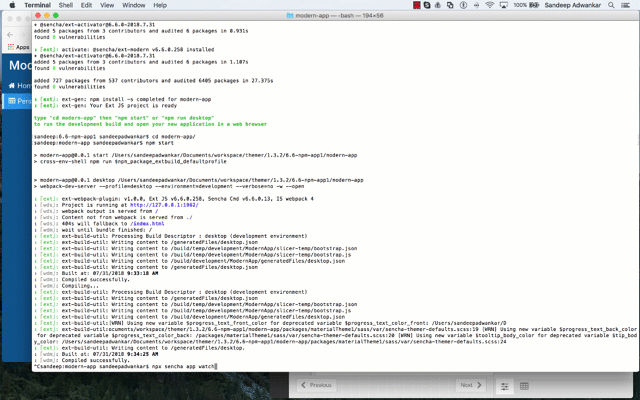Open the Edit menu
640x400 pixels.
86,5
